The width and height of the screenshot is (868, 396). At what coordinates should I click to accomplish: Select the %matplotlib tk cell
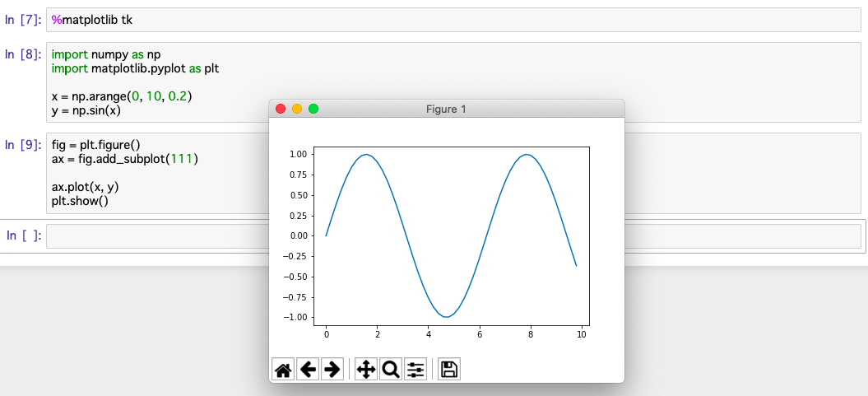click(453, 20)
